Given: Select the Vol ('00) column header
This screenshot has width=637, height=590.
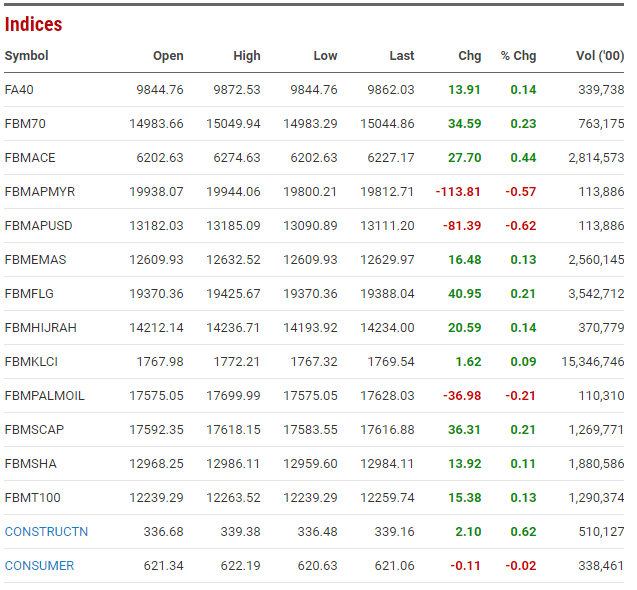Looking at the screenshot, I should 600,56.
